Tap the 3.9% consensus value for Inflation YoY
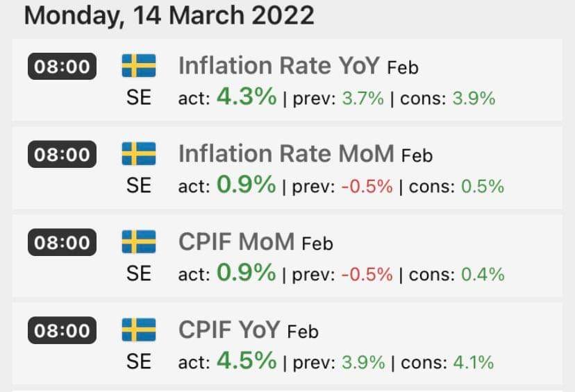 (x=474, y=99)
